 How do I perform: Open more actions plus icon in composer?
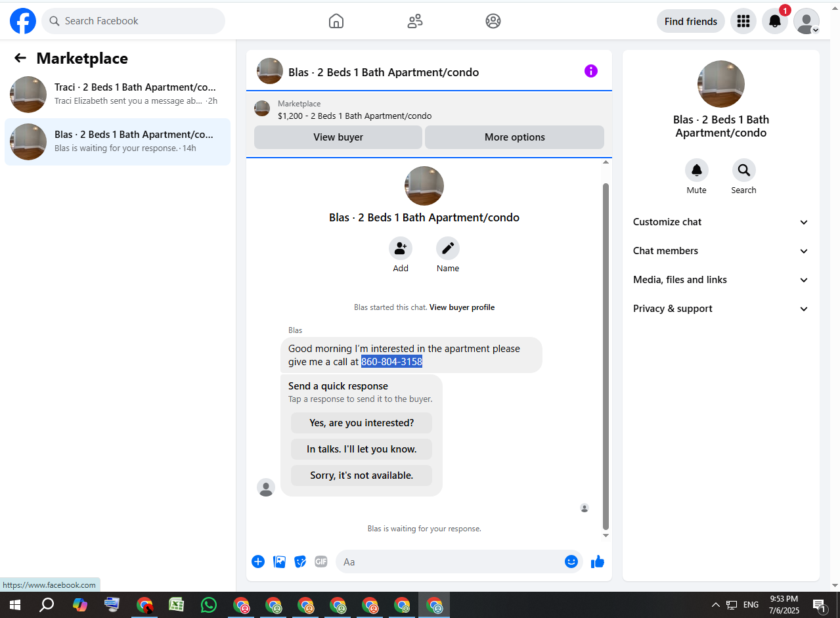258,562
